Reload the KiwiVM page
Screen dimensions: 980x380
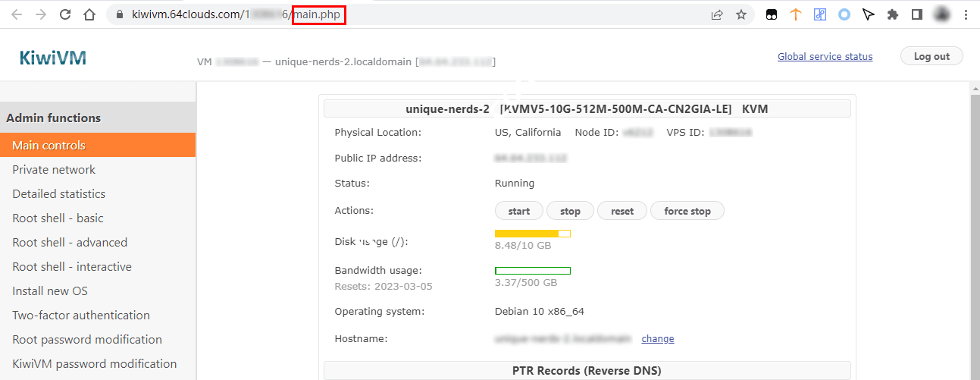click(x=65, y=14)
